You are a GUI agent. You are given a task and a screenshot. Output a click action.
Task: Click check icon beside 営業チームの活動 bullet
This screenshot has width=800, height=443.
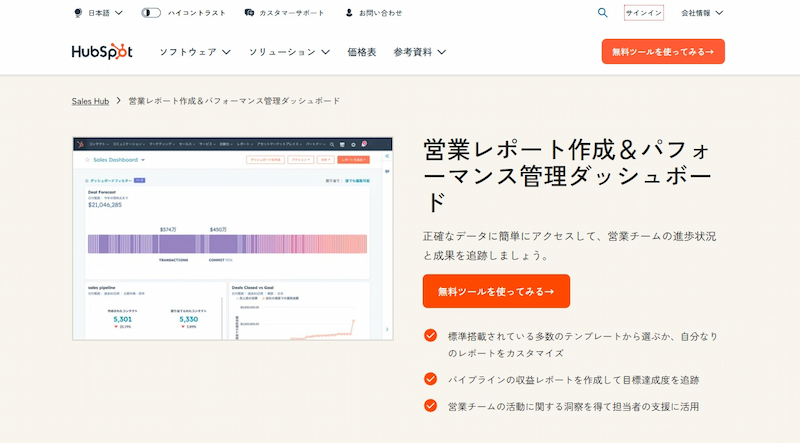[431, 405]
